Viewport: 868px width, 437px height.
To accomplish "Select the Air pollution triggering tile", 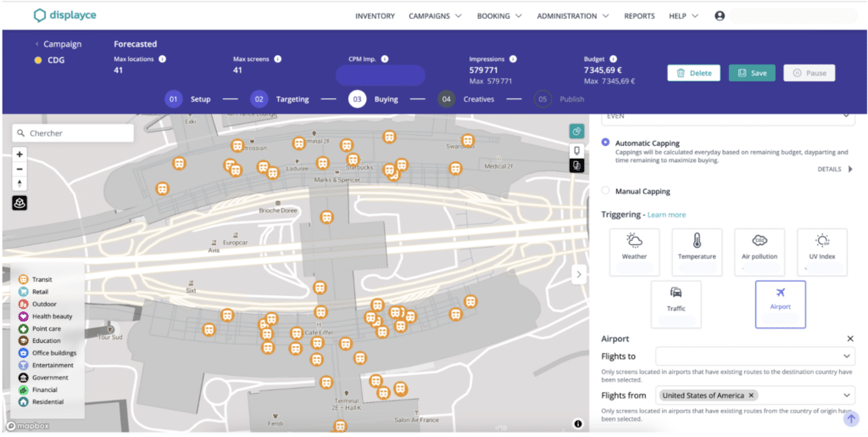I will (759, 252).
